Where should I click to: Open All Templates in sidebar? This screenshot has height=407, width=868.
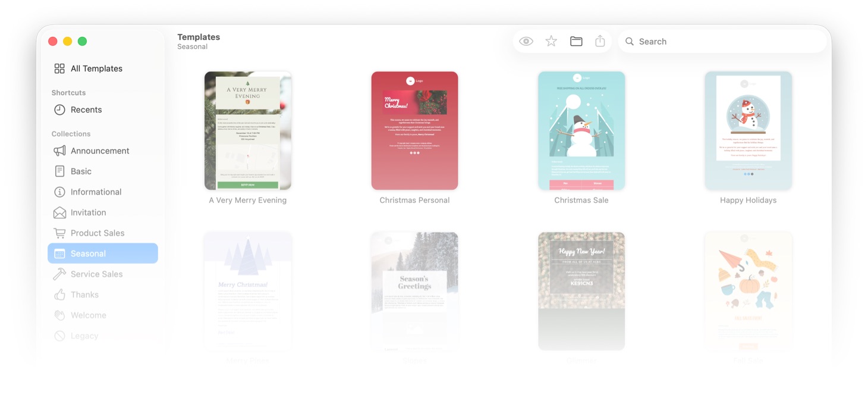96,68
